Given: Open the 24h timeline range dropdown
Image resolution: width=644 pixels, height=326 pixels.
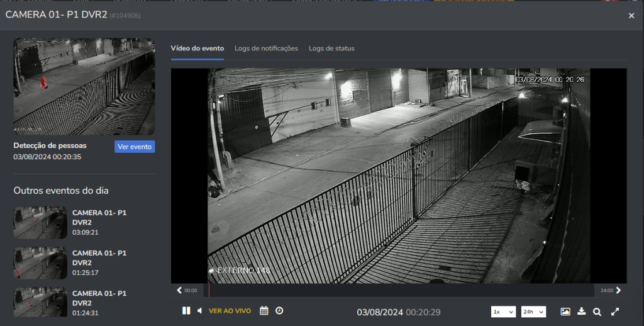Looking at the screenshot, I should click(533, 312).
